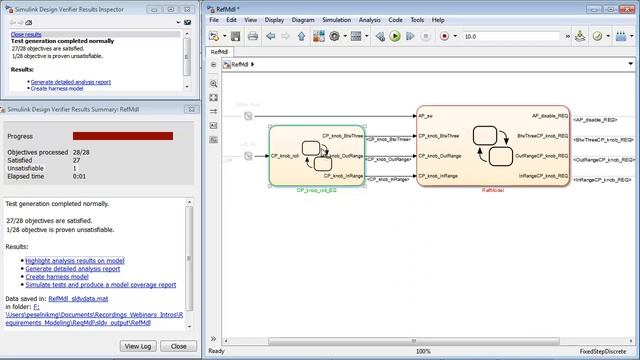Viewport: 640px width, 360px height.
Task: Click the FixedStepDiscrete status bar text
Action: [x=603, y=351]
